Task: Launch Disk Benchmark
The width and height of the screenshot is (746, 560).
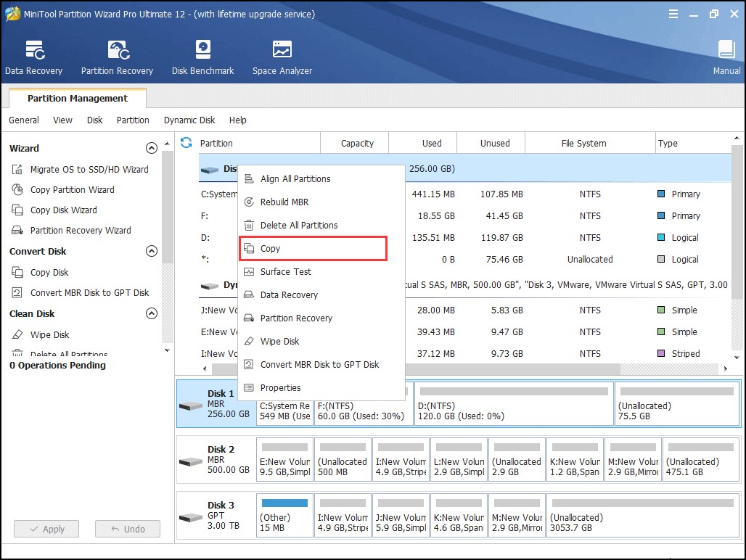Action: pyautogui.click(x=202, y=57)
